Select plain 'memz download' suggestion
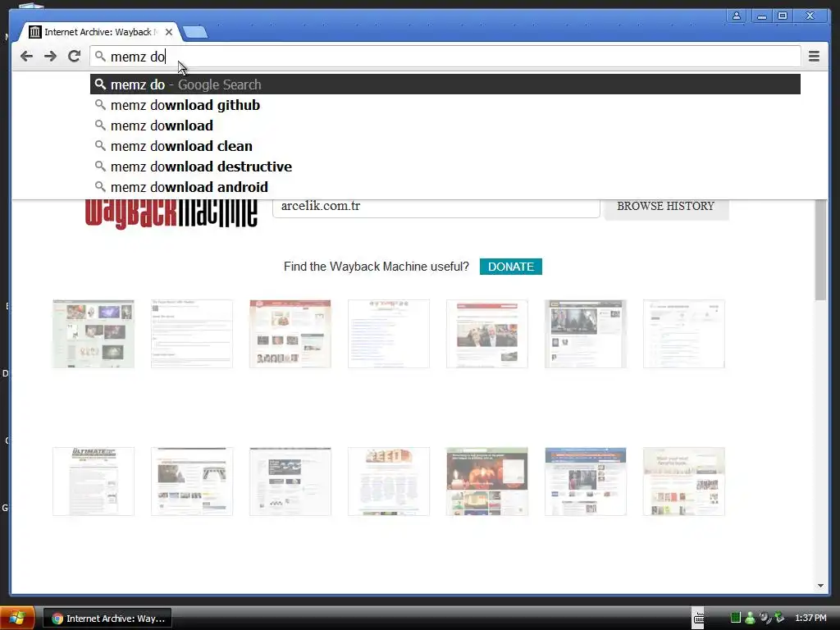Viewport: 840px width, 630px height. [x=445, y=126]
